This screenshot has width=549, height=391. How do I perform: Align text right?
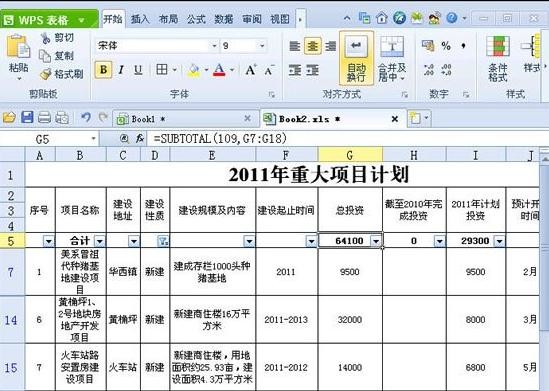point(331,46)
